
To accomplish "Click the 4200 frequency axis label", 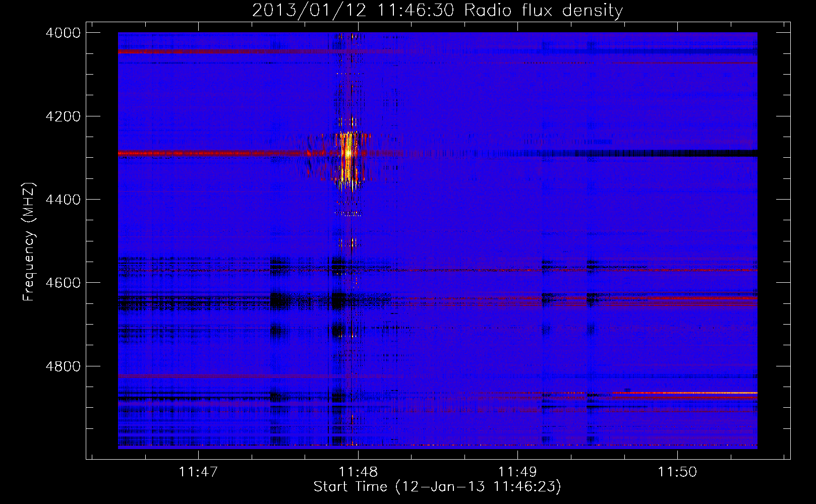I will click(63, 116).
